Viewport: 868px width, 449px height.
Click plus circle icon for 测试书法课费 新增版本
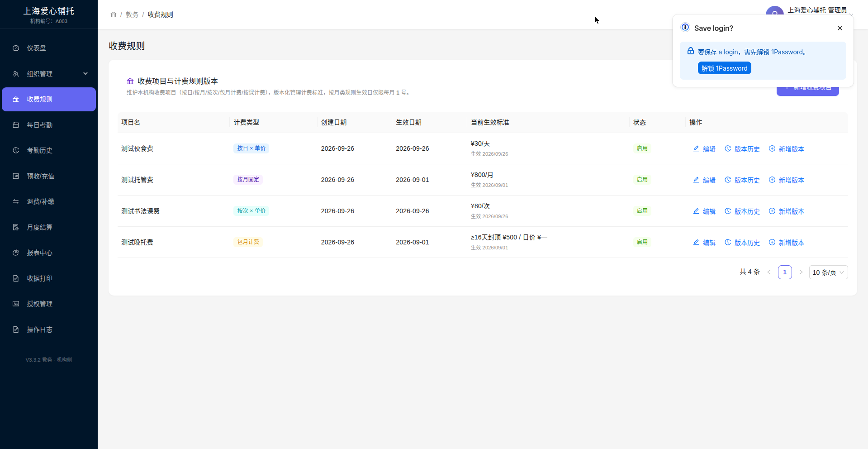(x=772, y=211)
